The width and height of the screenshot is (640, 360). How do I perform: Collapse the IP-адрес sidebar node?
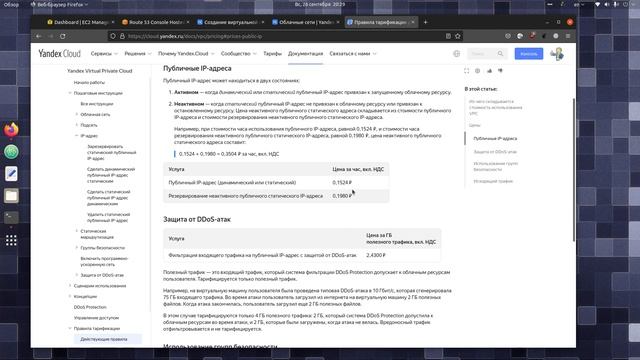point(77,136)
